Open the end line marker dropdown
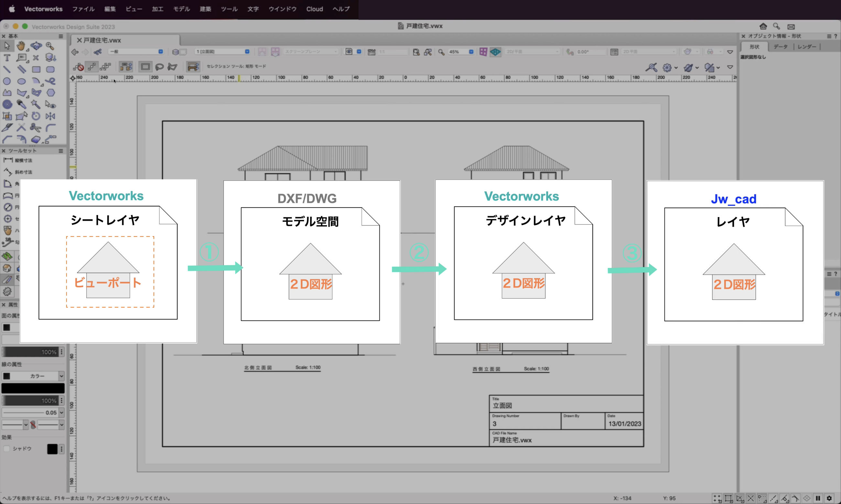841x504 pixels. (51, 424)
